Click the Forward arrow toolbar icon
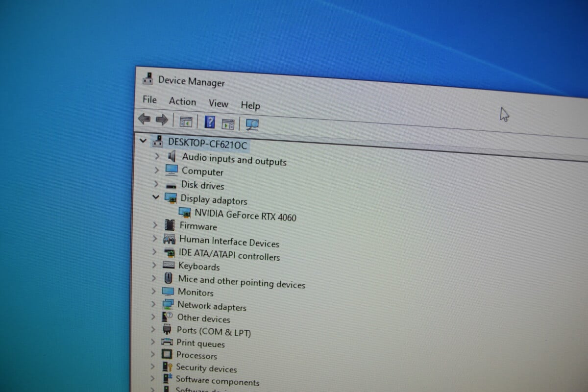The width and height of the screenshot is (588, 392). tap(162, 119)
